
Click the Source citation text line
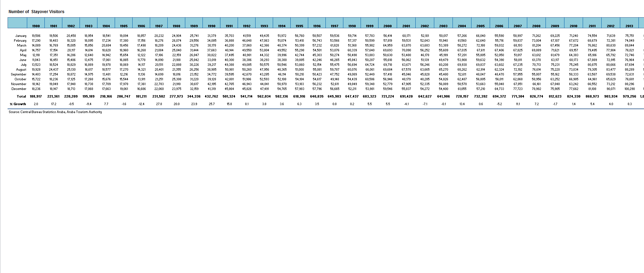55,112
